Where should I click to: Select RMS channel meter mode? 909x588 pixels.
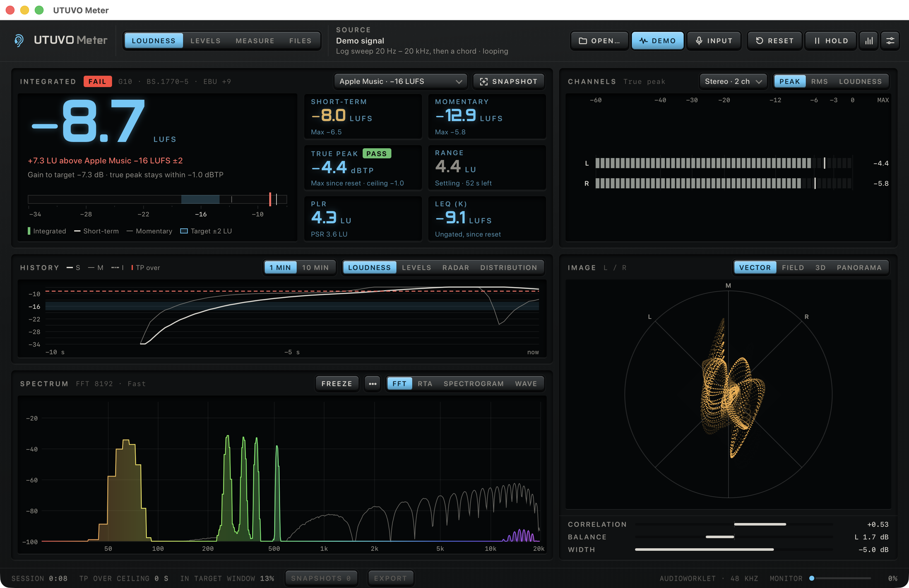pyautogui.click(x=819, y=81)
